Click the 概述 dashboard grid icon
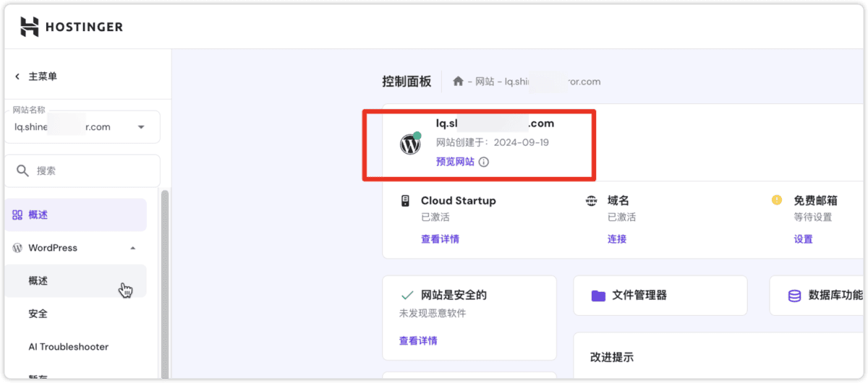The width and height of the screenshot is (868, 383). 17,215
